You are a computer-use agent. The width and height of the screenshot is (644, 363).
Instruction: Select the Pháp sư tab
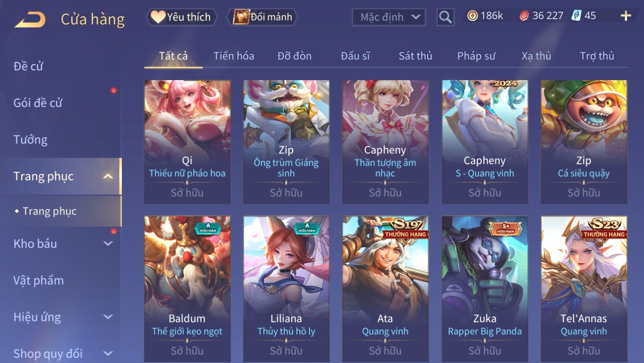[x=476, y=56]
